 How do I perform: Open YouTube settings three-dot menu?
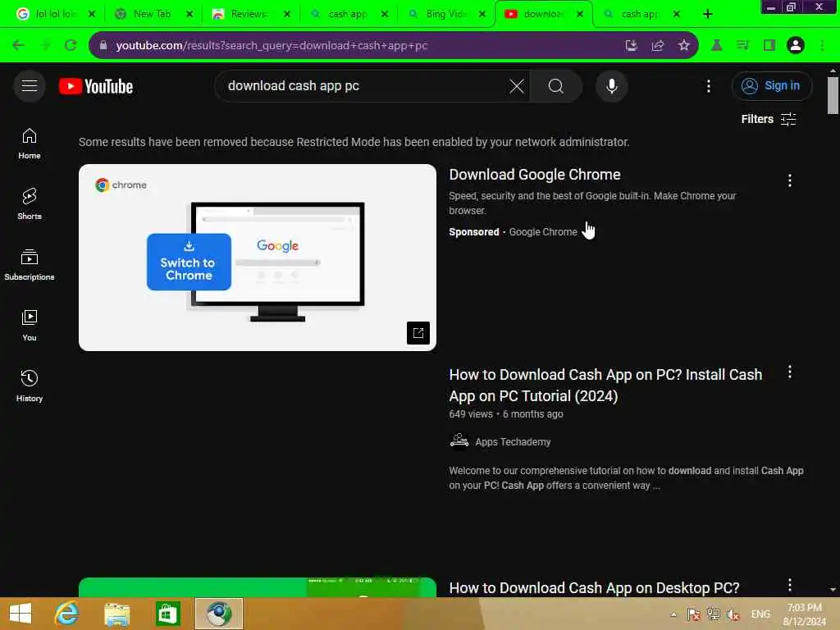pos(708,86)
